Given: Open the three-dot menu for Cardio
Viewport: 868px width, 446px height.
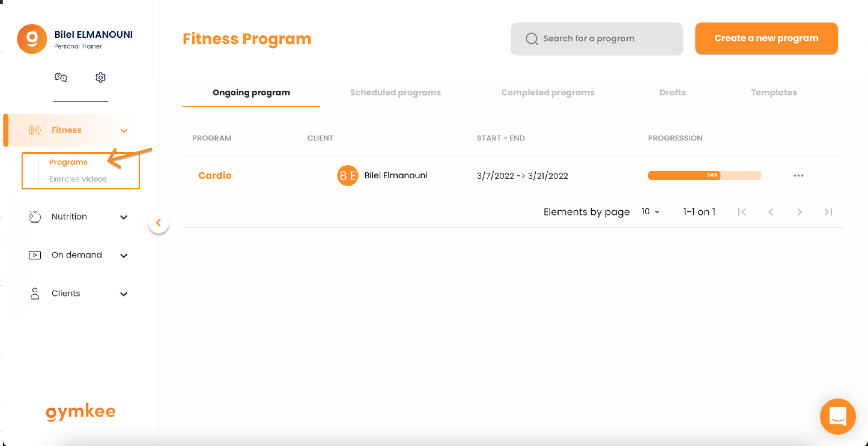Looking at the screenshot, I should (798, 175).
